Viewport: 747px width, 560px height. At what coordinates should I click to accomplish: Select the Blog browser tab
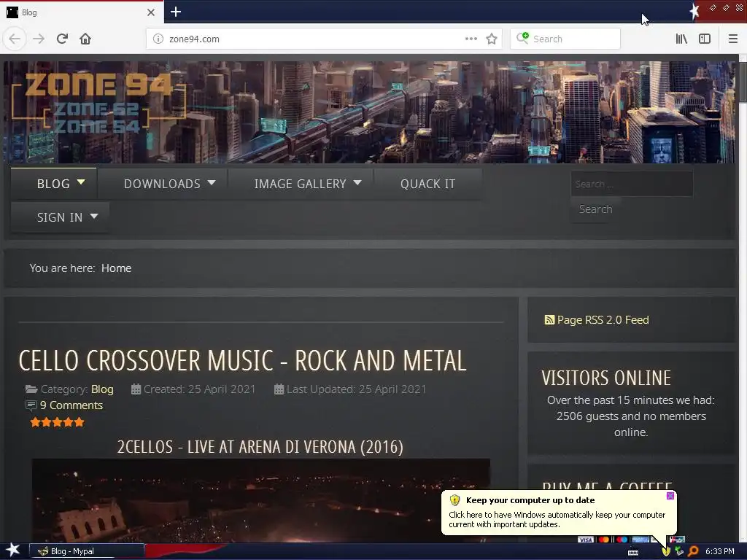click(81, 12)
